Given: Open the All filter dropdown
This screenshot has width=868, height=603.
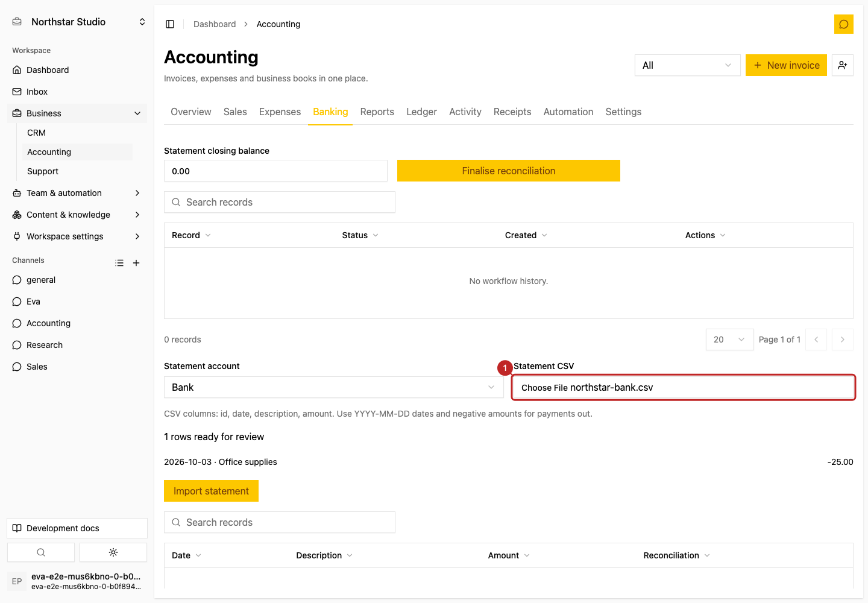Looking at the screenshot, I should pyautogui.click(x=687, y=65).
